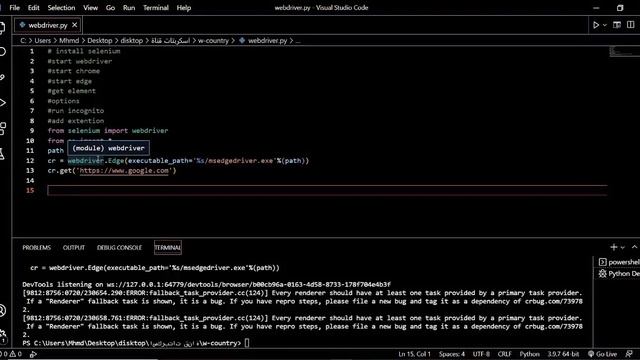The height and width of the screenshot is (360, 640).
Task: Open the google.com URL link in line 13
Action: (x=124, y=171)
